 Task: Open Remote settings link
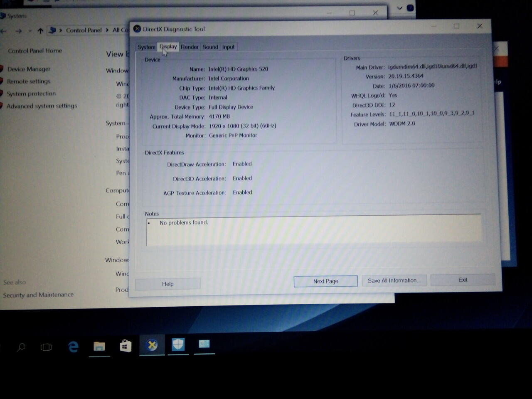coord(29,81)
